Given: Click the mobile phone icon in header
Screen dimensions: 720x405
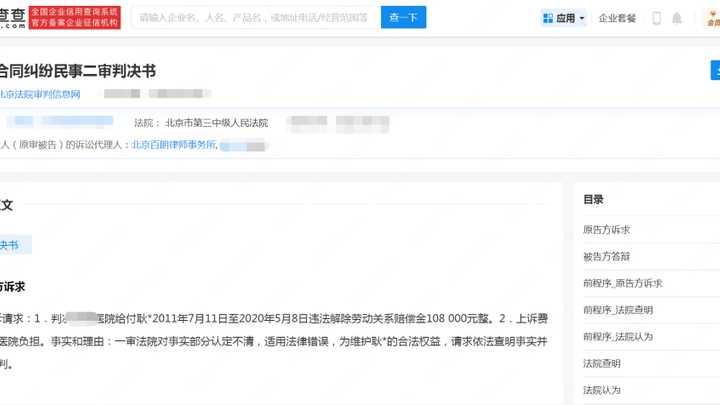Looking at the screenshot, I should click(657, 18).
